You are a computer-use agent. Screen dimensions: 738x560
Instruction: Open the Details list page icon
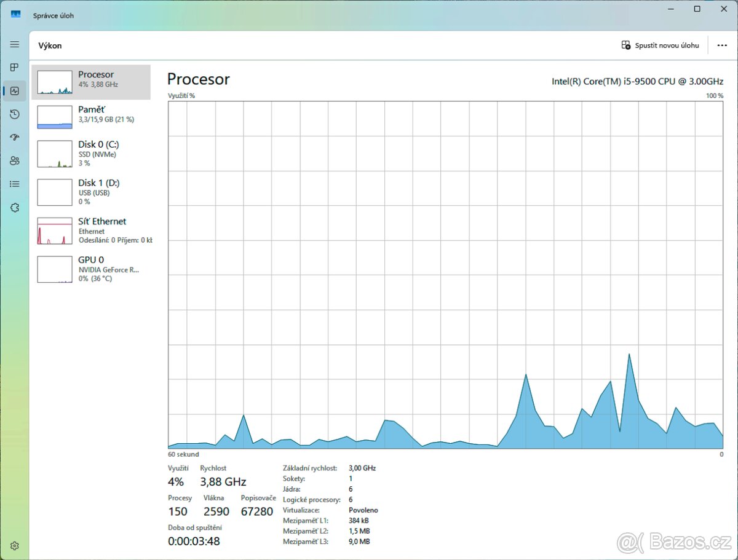[x=15, y=184]
